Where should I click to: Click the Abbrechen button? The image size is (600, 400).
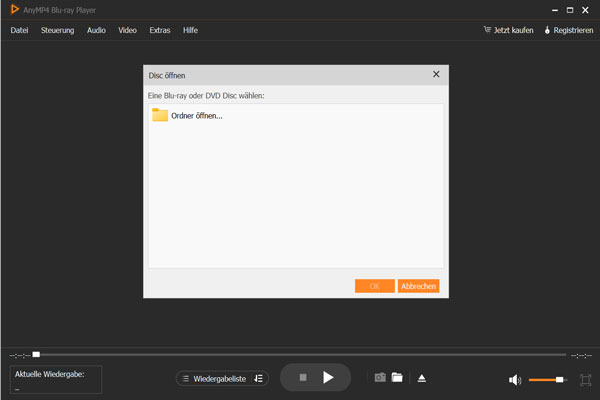click(x=418, y=286)
